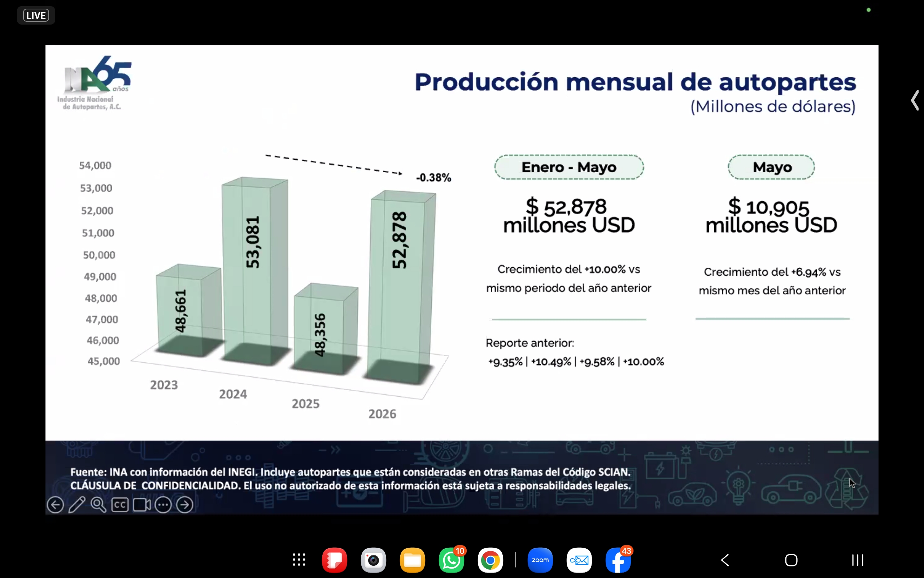924x578 pixels.
Task: Click "mismo periodo del año anterior" text
Action: [x=569, y=288]
